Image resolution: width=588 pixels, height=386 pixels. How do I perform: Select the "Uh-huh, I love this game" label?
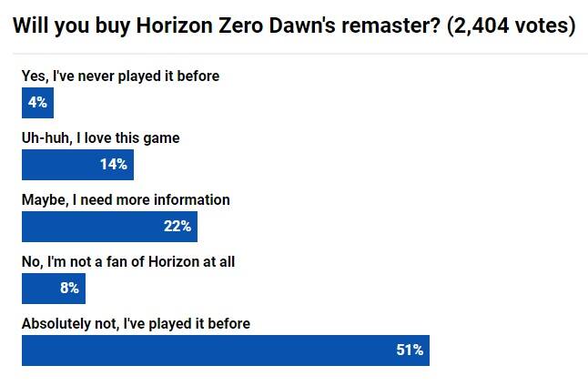[100, 138]
